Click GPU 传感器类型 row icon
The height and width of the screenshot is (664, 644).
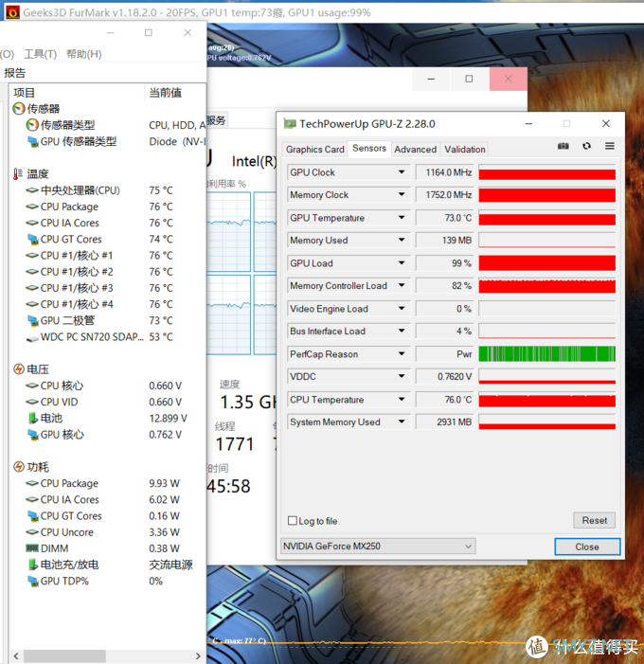(32, 141)
